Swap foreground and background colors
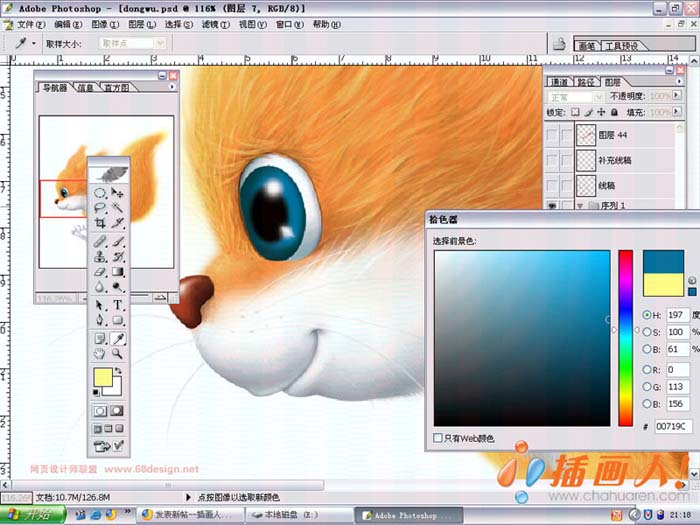This screenshot has width=700, height=525. coord(118,371)
